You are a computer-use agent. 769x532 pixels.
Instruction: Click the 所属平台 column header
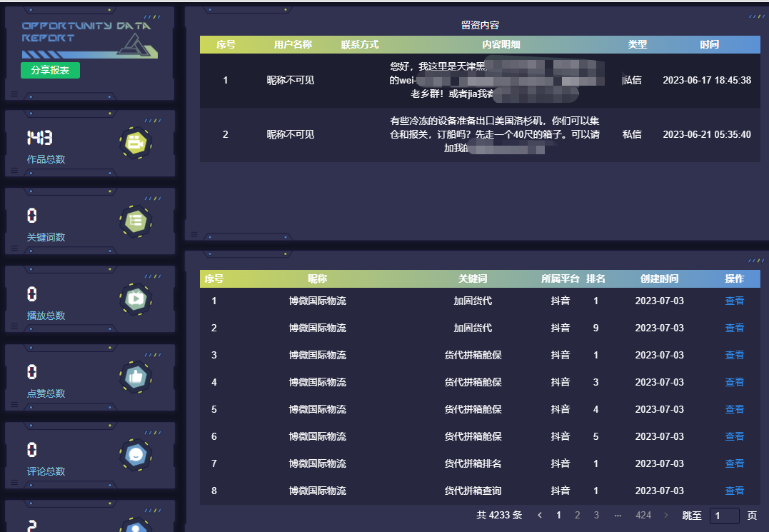point(560,279)
